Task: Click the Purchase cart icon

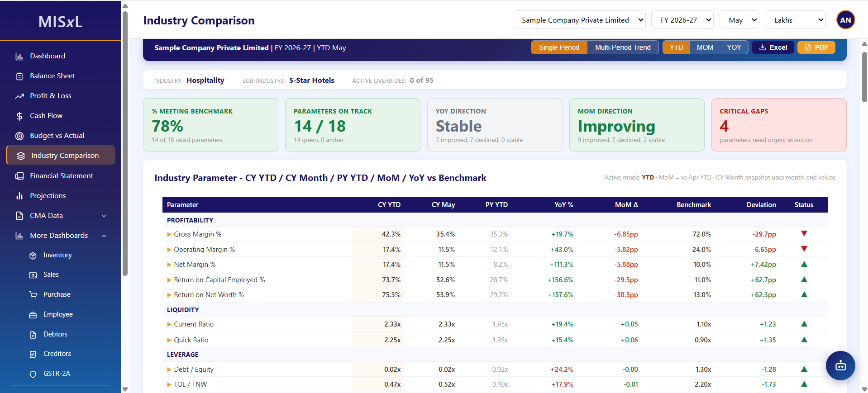Action: point(33,295)
